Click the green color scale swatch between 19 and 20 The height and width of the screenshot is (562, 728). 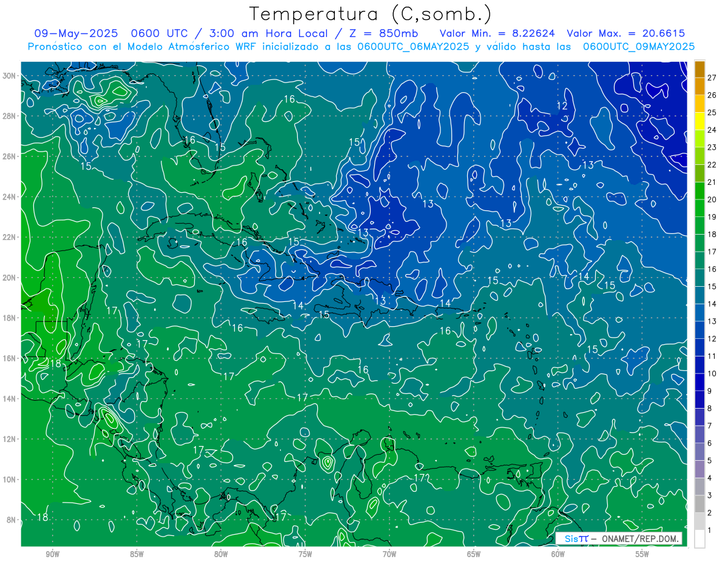click(x=699, y=208)
